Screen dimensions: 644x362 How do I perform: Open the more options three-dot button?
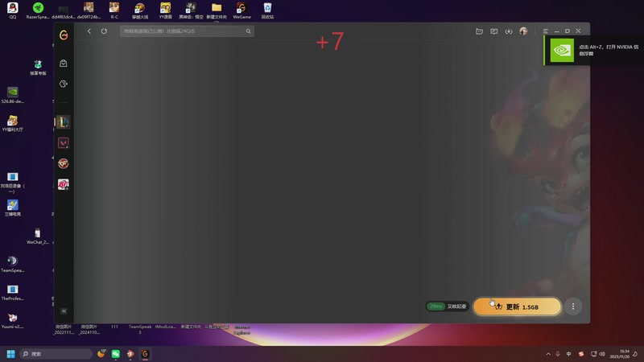click(573, 306)
